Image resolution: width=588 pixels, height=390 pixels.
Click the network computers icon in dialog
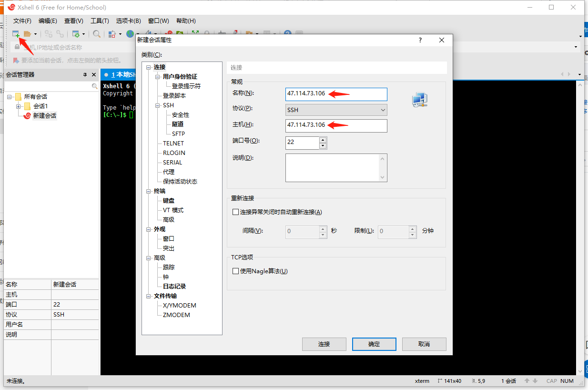(419, 100)
